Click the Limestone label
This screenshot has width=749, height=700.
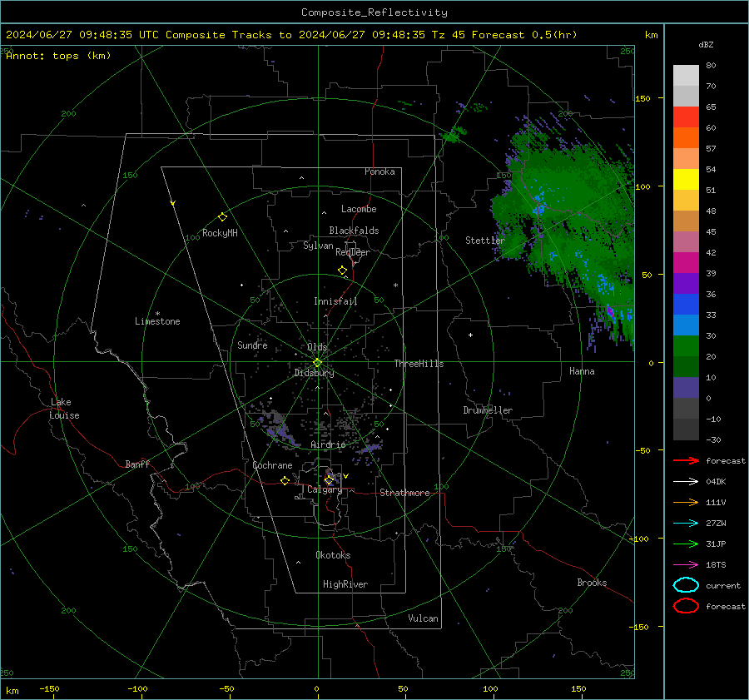(157, 321)
